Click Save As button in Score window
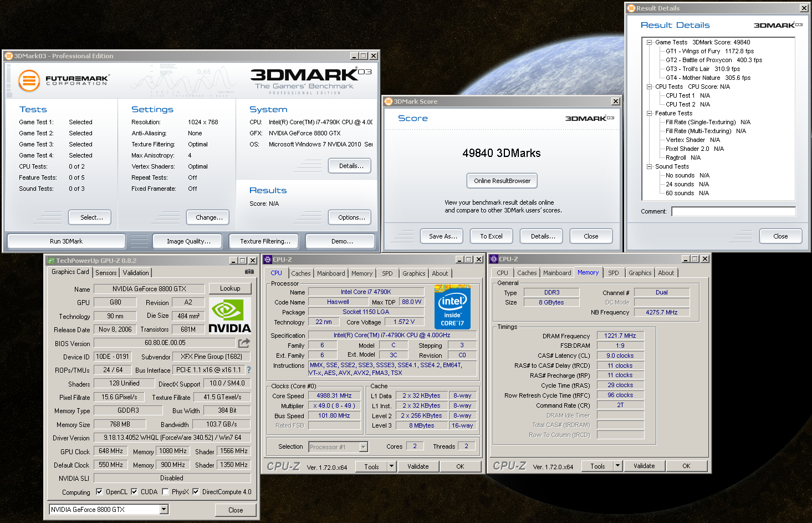The height and width of the screenshot is (523, 812). (443, 236)
